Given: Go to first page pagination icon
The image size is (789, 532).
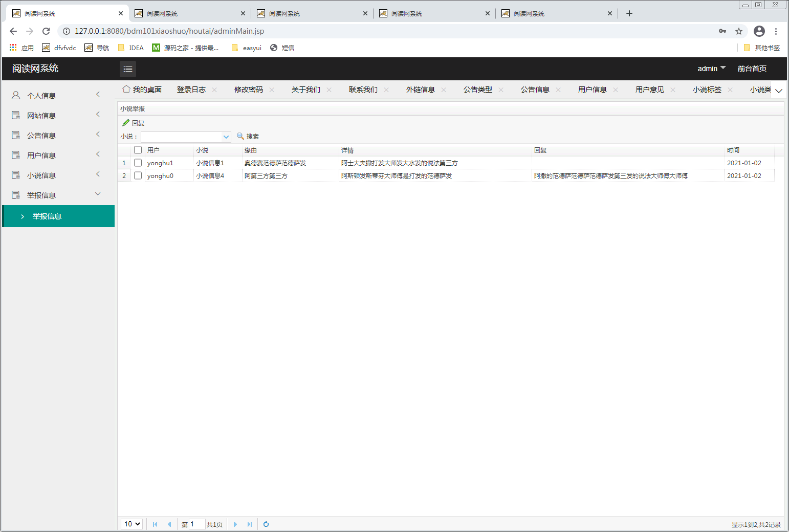Looking at the screenshot, I should (x=155, y=524).
